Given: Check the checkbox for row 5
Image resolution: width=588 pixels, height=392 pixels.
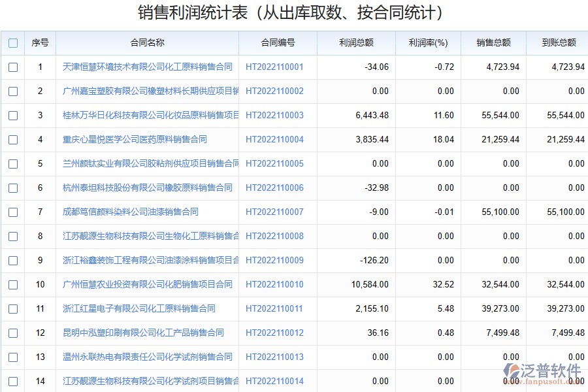Looking at the screenshot, I should point(12,163).
